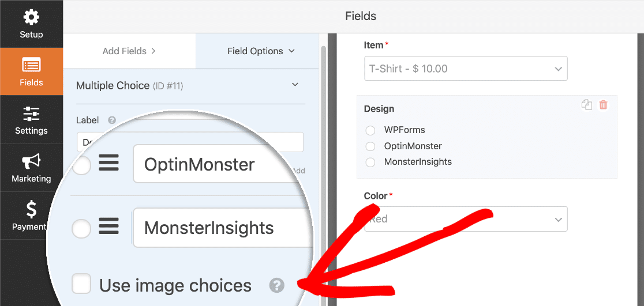Set OptinMonster as default choice radio
This screenshot has height=306, width=644.
point(81,166)
